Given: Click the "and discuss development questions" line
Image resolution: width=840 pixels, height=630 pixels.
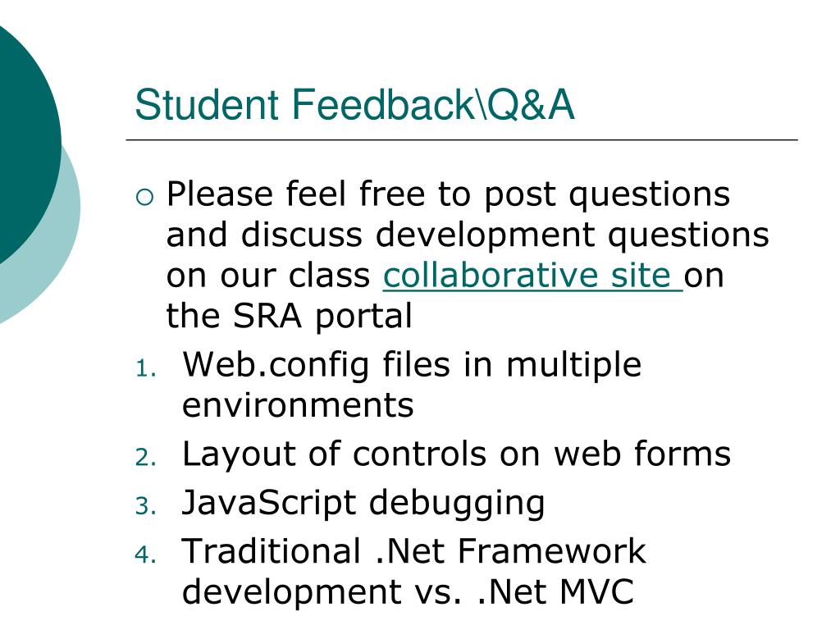Looking at the screenshot, I should pos(467,235).
